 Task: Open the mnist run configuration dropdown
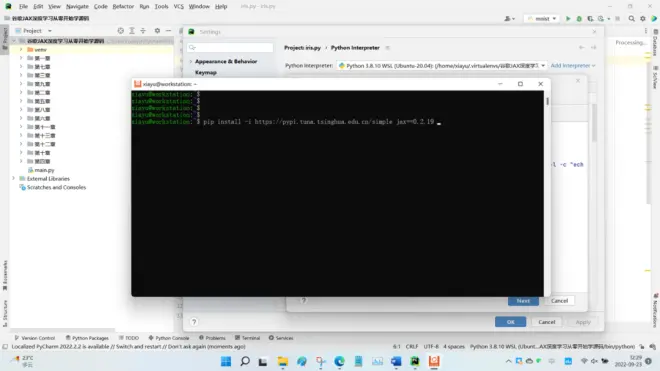542,19
